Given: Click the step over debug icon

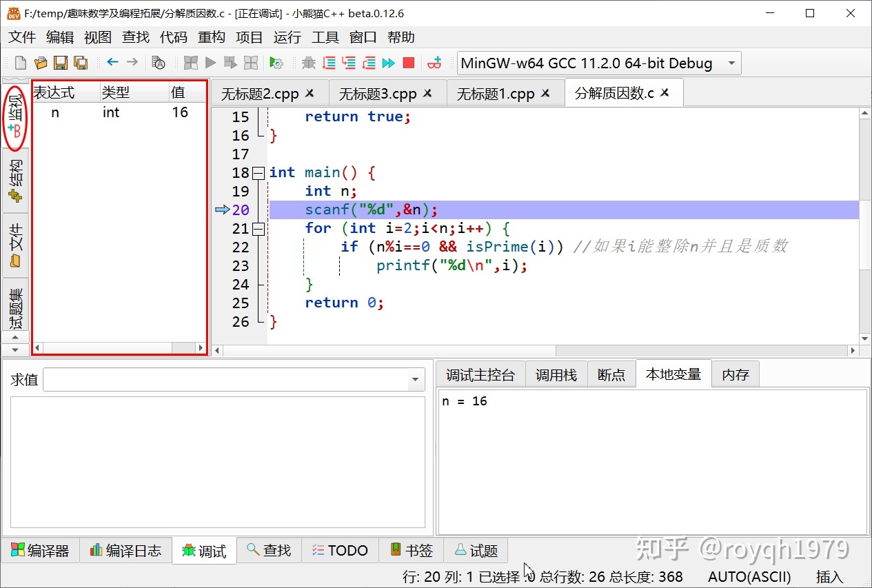Looking at the screenshot, I should click(x=329, y=63).
